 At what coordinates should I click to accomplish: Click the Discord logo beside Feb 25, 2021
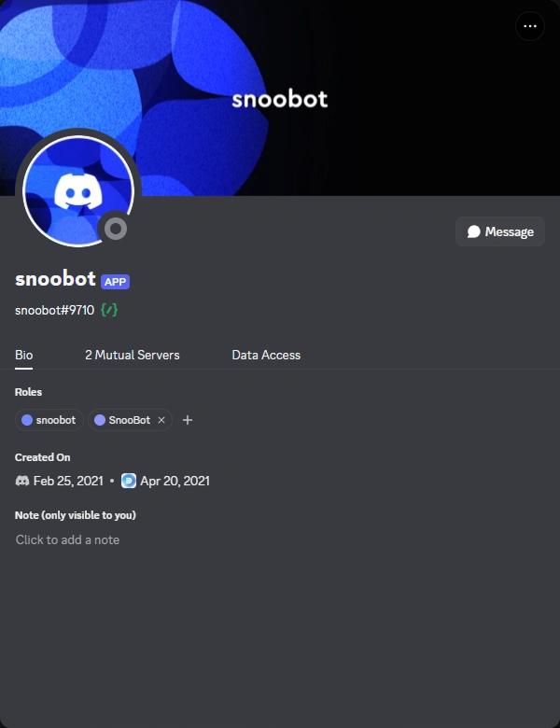[22, 481]
